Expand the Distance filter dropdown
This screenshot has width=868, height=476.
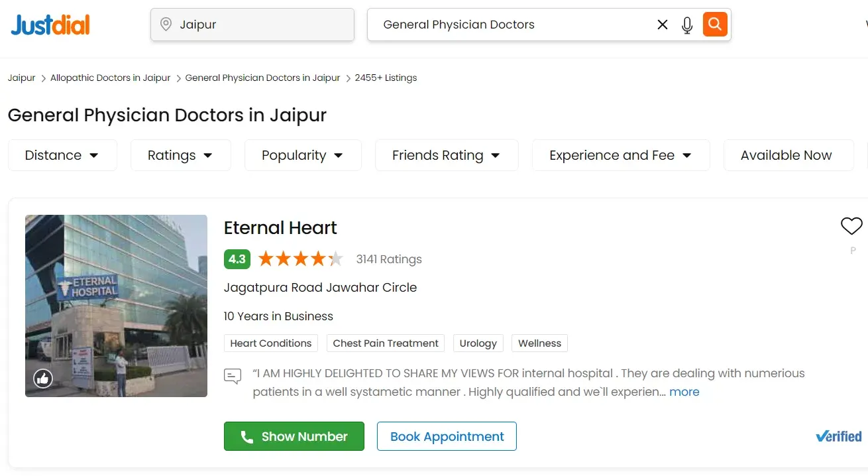62,155
